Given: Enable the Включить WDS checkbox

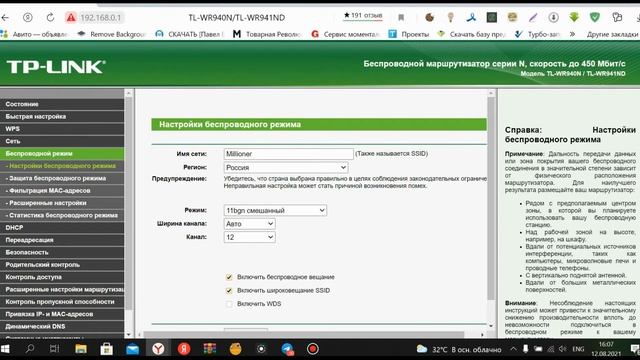Looking at the screenshot, I should tap(229, 304).
